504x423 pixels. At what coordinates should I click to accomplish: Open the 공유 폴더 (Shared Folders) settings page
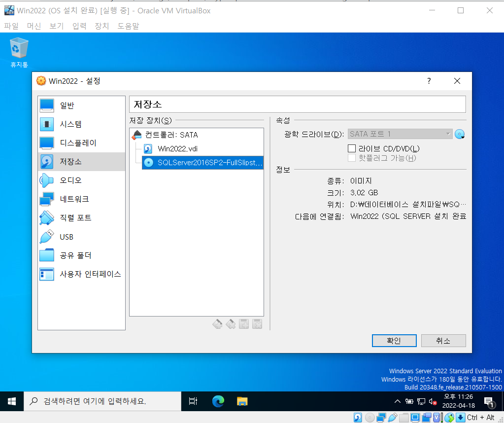click(81, 255)
